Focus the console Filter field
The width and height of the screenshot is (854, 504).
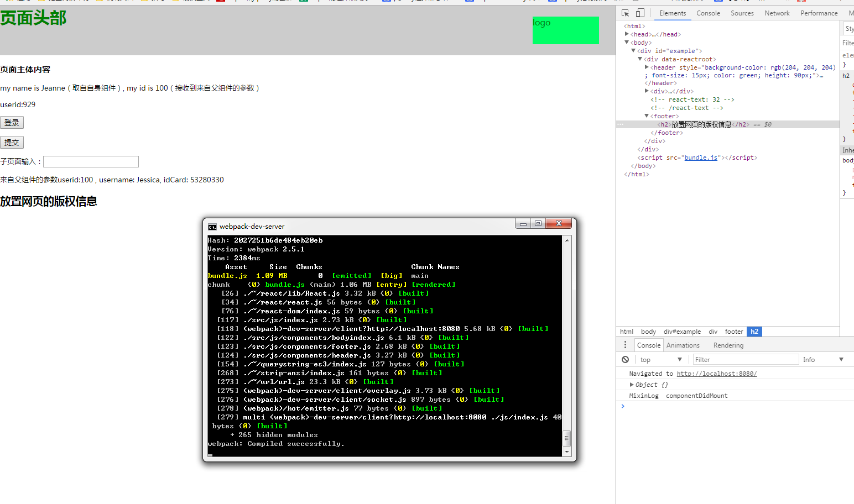(746, 360)
